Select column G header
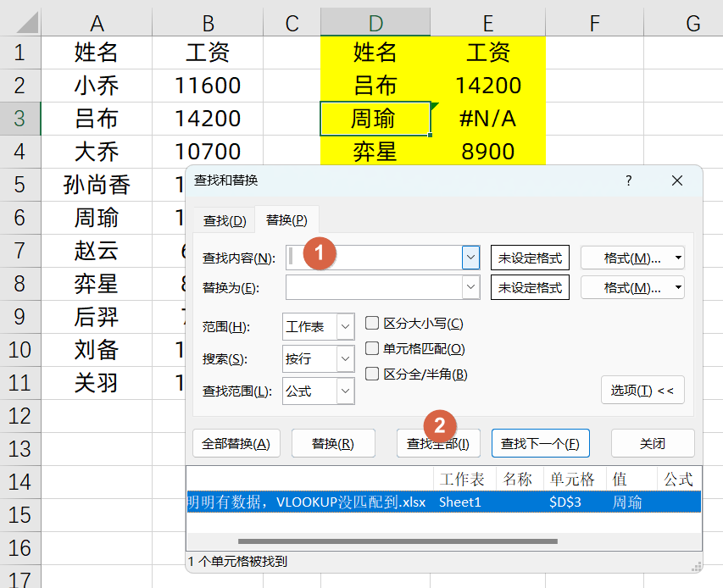723x588 pixels. pos(683,23)
